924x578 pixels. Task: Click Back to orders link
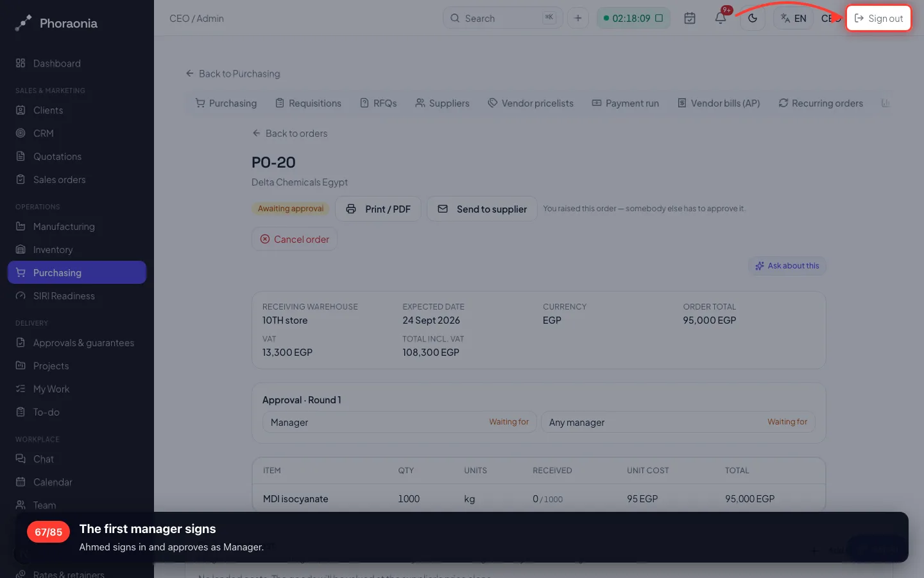(x=290, y=134)
